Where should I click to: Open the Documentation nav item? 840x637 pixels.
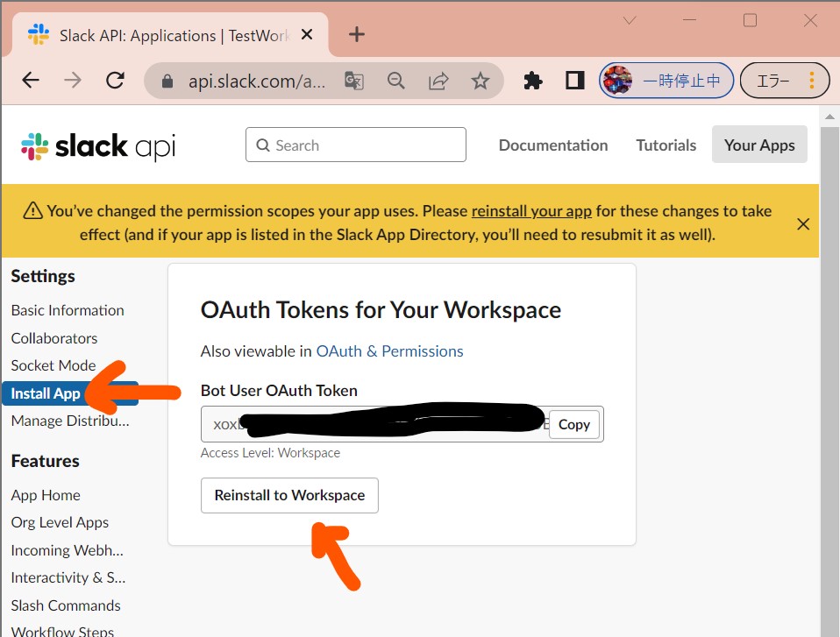point(553,145)
